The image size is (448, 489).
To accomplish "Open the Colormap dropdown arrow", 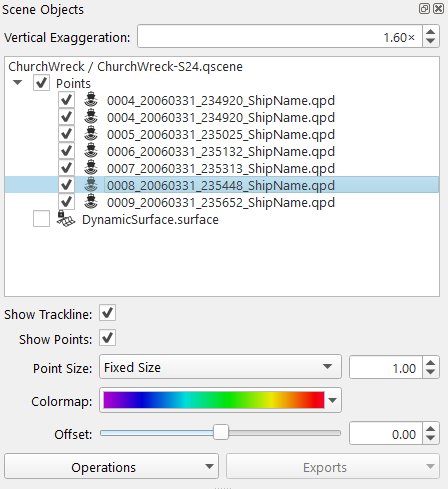I will [332, 400].
